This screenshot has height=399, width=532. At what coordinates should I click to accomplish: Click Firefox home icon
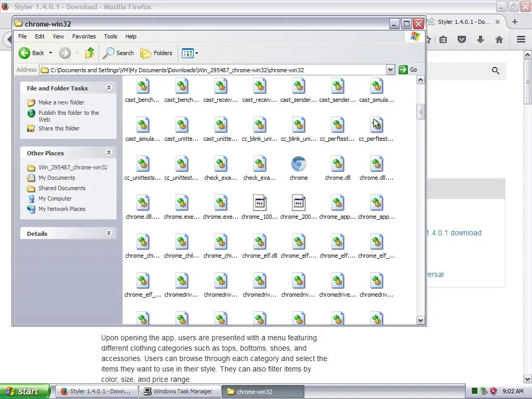[499, 39]
